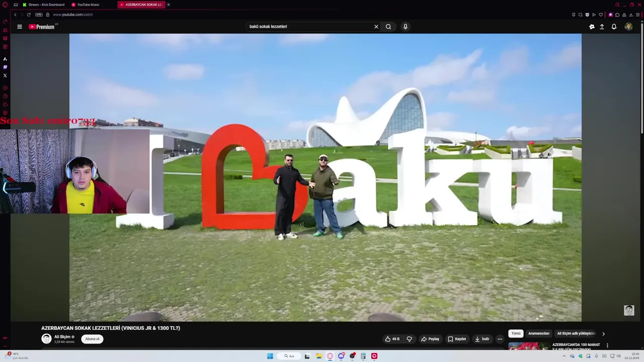Open the taskbar Ara search box

tap(289, 356)
